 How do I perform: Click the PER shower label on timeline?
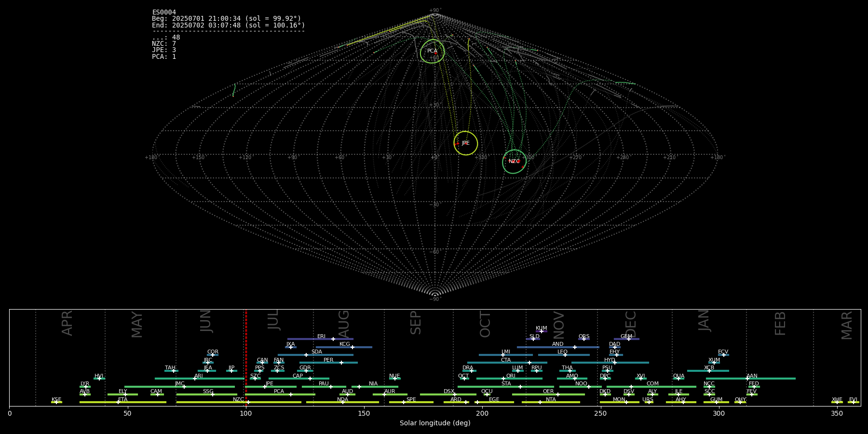(x=328, y=360)
